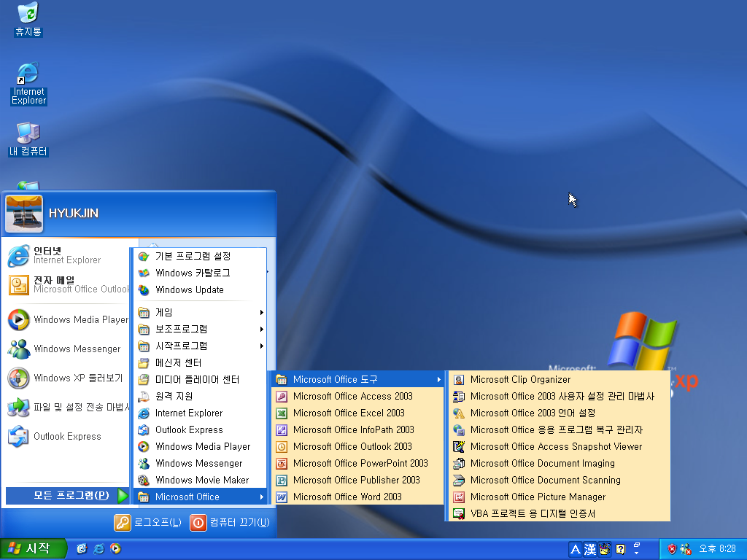This screenshot has height=560, width=747.
Task: Click the VBA 프로젝트 용 디지털 인증서 icon
Action: (x=459, y=514)
